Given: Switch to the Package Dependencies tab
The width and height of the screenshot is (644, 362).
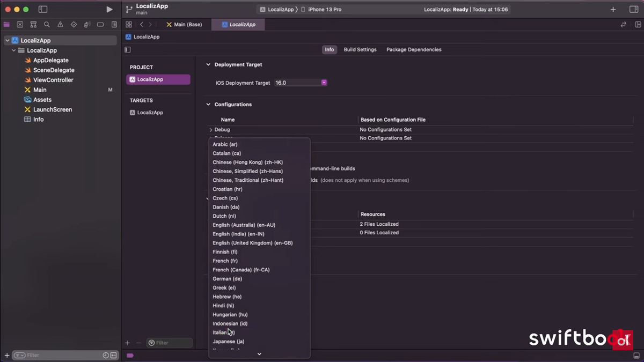Looking at the screenshot, I should [x=414, y=49].
